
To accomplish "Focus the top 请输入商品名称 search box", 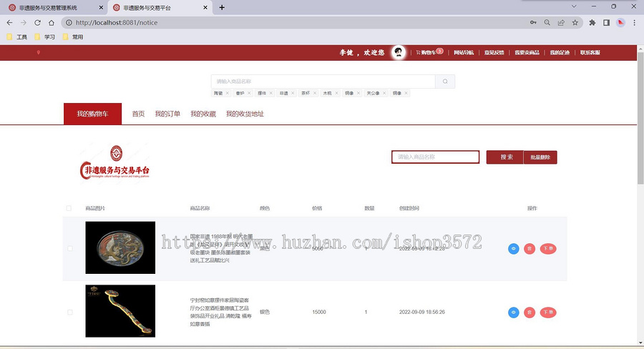I will (323, 82).
